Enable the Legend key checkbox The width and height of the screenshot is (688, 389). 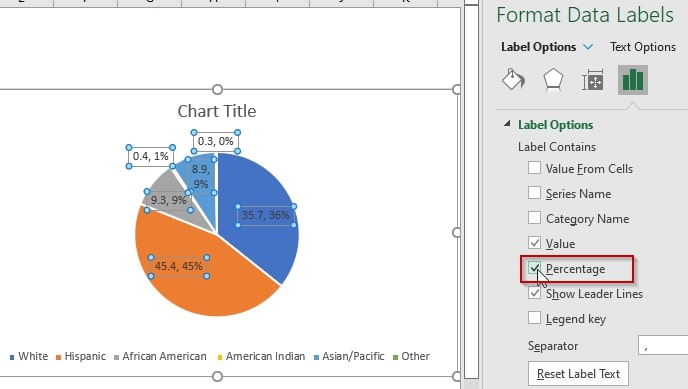[x=534, y=318]
